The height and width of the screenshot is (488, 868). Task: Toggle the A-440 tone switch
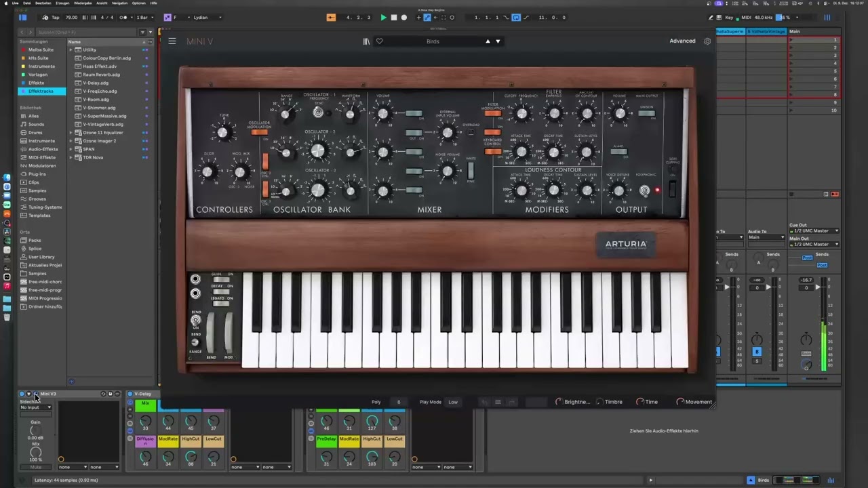pos(618,152)
